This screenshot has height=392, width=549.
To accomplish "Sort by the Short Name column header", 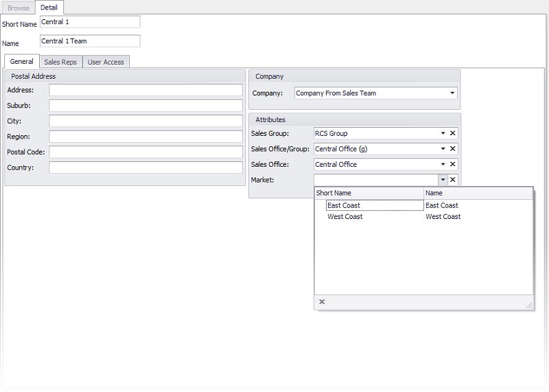I will [x=369, y=193].
